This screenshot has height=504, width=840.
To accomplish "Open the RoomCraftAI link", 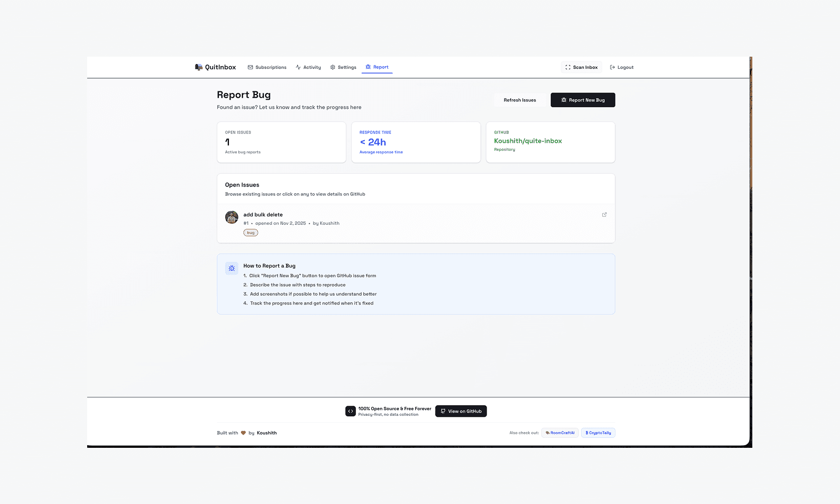I will click(560, 433).
